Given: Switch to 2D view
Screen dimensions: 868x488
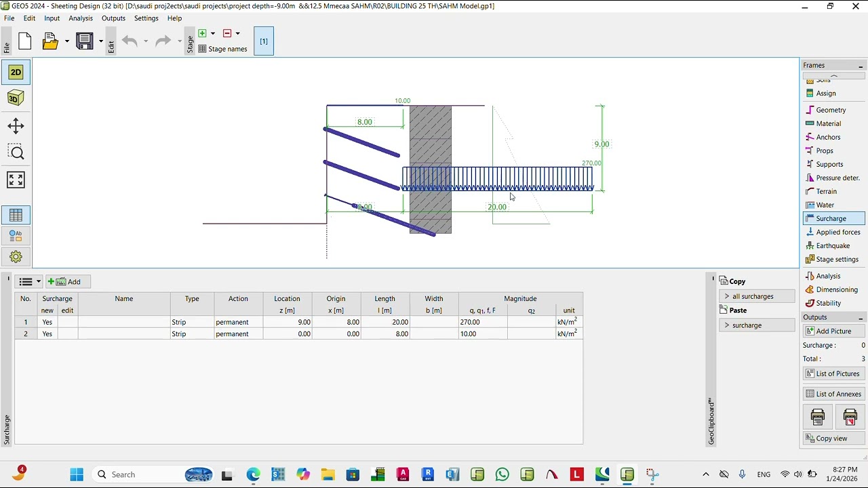Looking at the screenshot, I should [16, 72].
